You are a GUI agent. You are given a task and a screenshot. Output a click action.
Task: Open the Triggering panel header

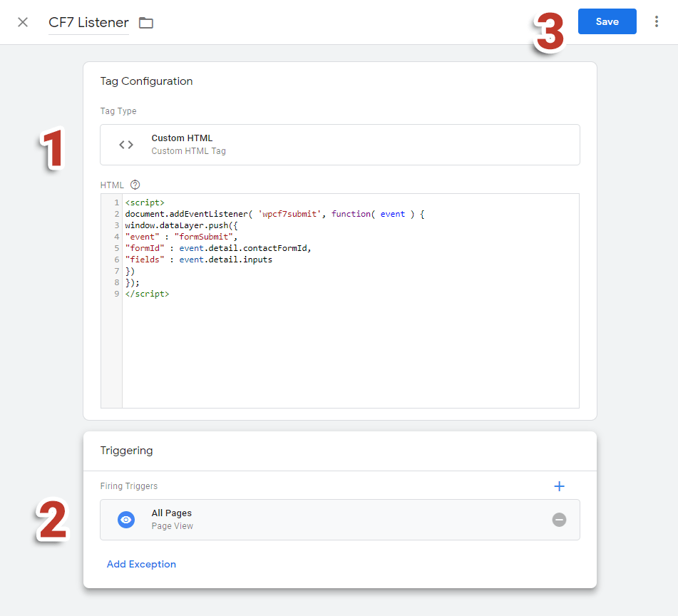click(x=126, y=450)
